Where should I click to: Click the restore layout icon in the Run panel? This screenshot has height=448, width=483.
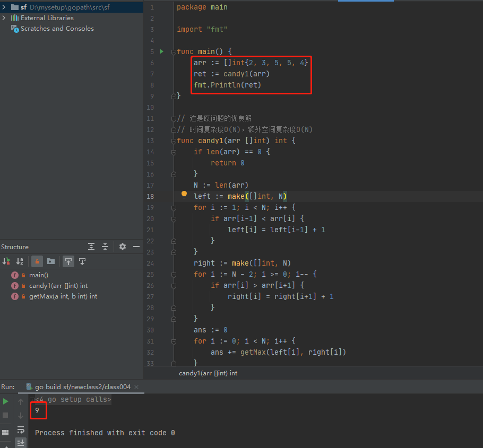coord(5,432)
